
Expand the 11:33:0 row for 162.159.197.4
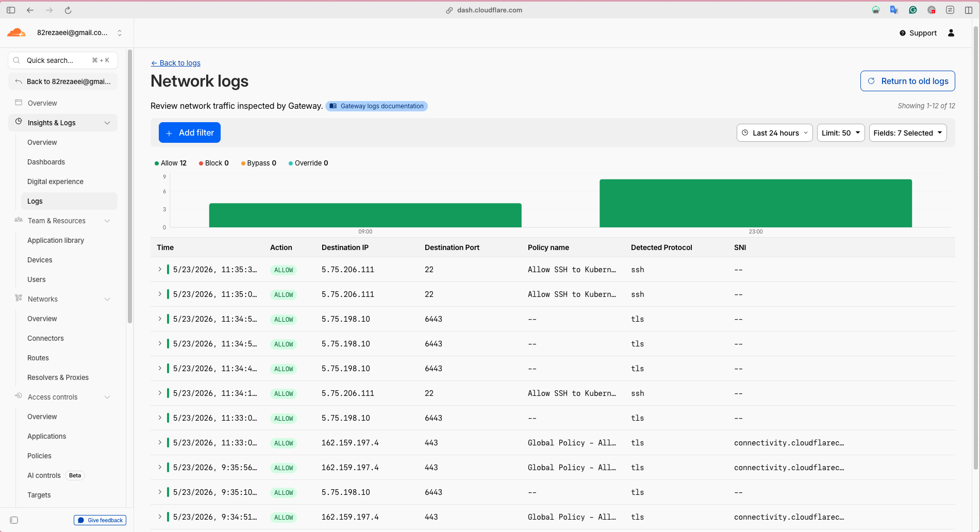[160, 442]
